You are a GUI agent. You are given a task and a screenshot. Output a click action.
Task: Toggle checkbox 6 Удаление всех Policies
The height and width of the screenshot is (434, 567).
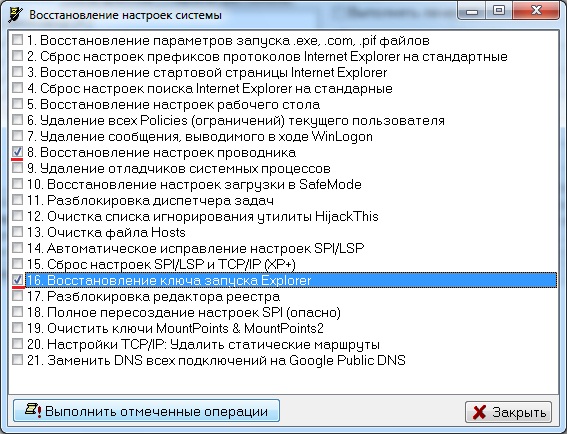pos(17,119)
